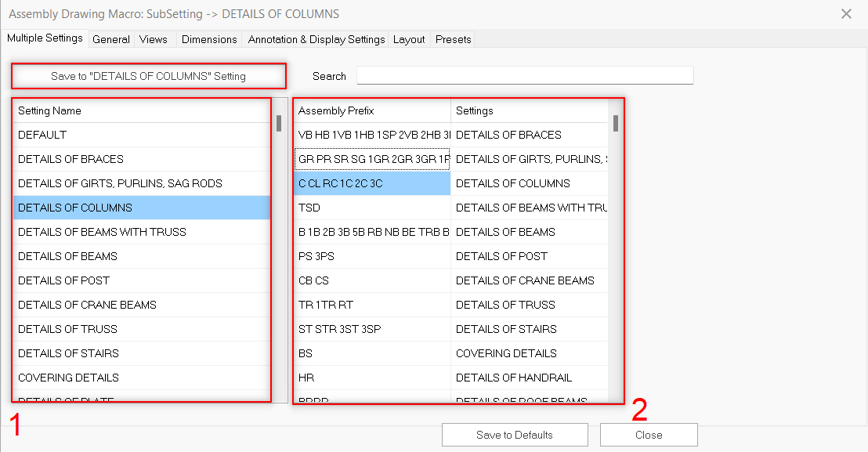Click in the Search input field
This screenshot has width=868, height=452.
(524, 75)
